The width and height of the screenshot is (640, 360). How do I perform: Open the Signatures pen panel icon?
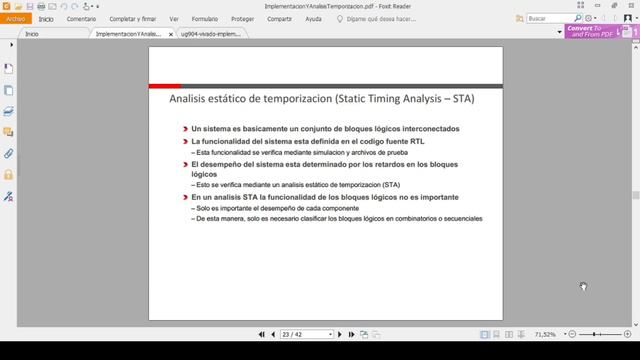pos(8,196)
